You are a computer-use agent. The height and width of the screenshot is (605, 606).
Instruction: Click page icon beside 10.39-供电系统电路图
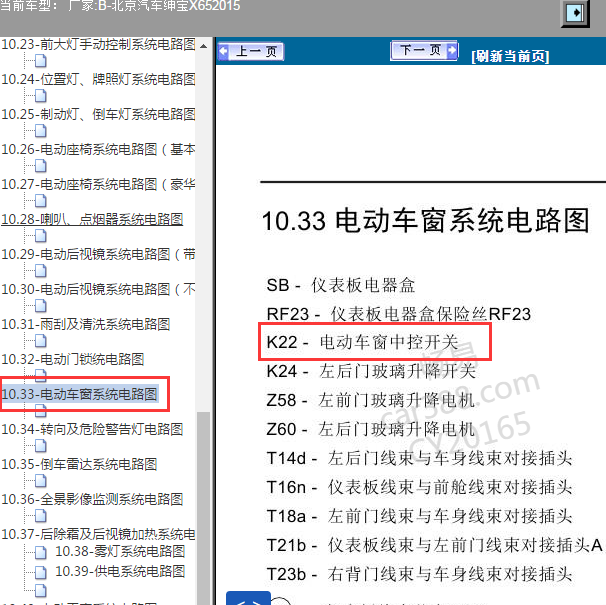(x=41, y=573)
